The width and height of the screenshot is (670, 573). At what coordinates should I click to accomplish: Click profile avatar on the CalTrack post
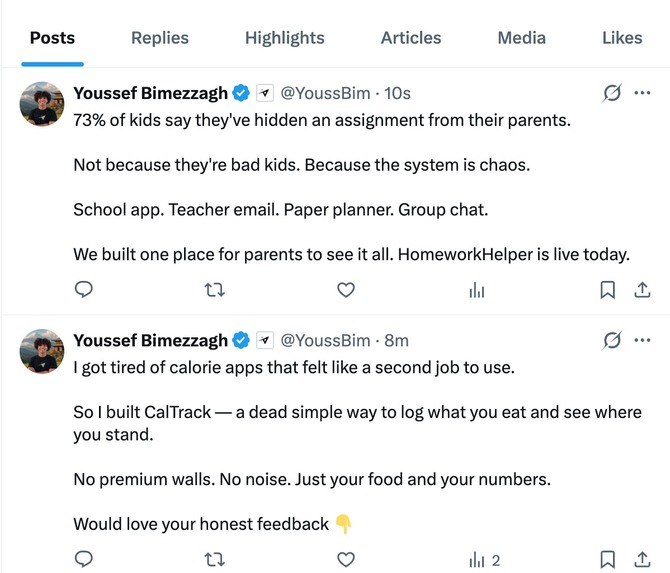42,351
